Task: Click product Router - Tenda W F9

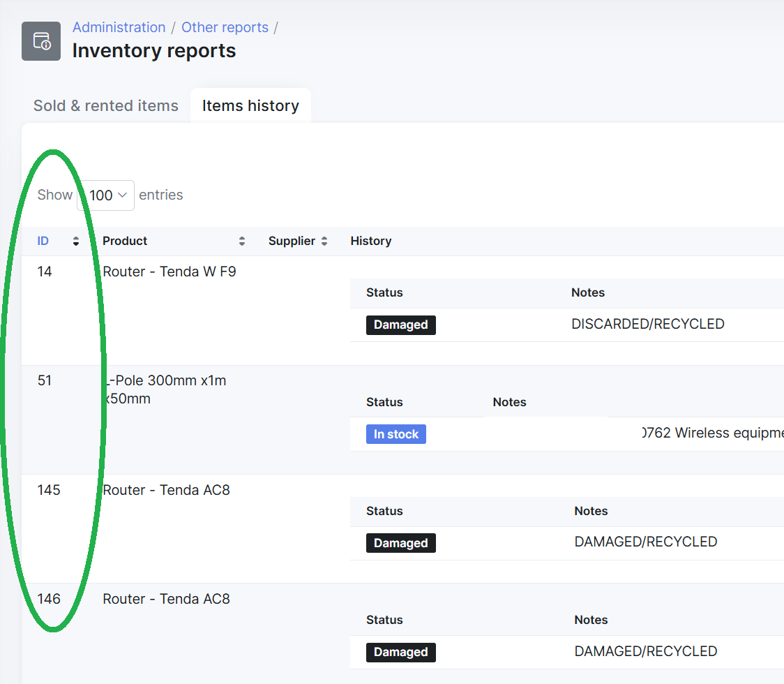Action: 169,272
